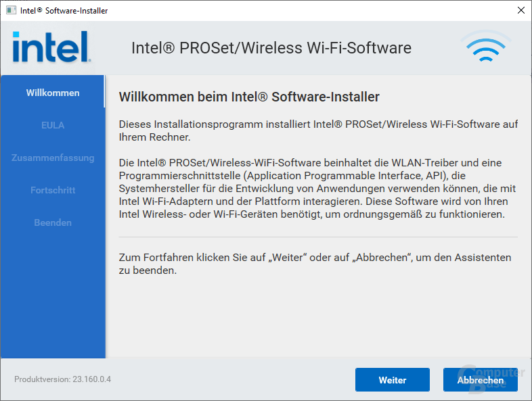
Task: Choose the Beenden step in the sidebar
Action: coord(53,222)
